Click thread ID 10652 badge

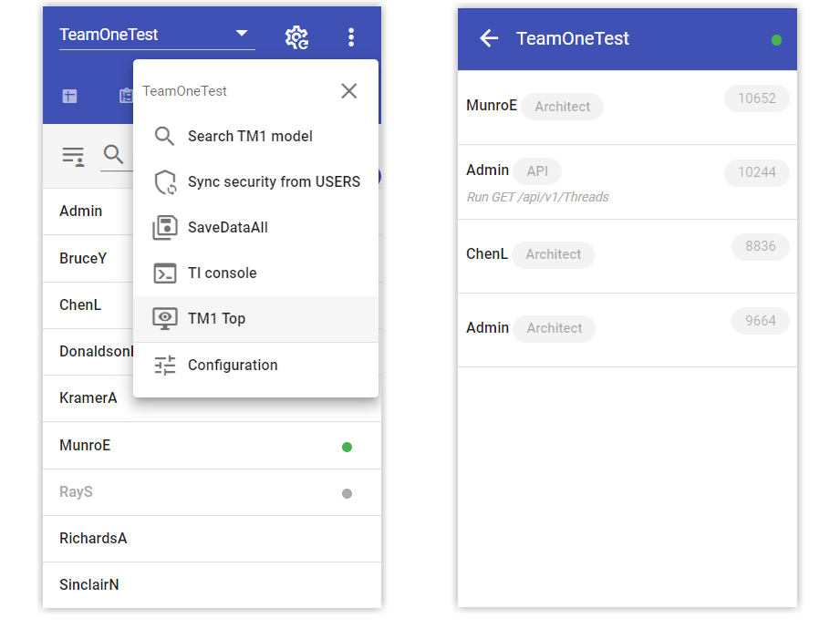point(756,98)
